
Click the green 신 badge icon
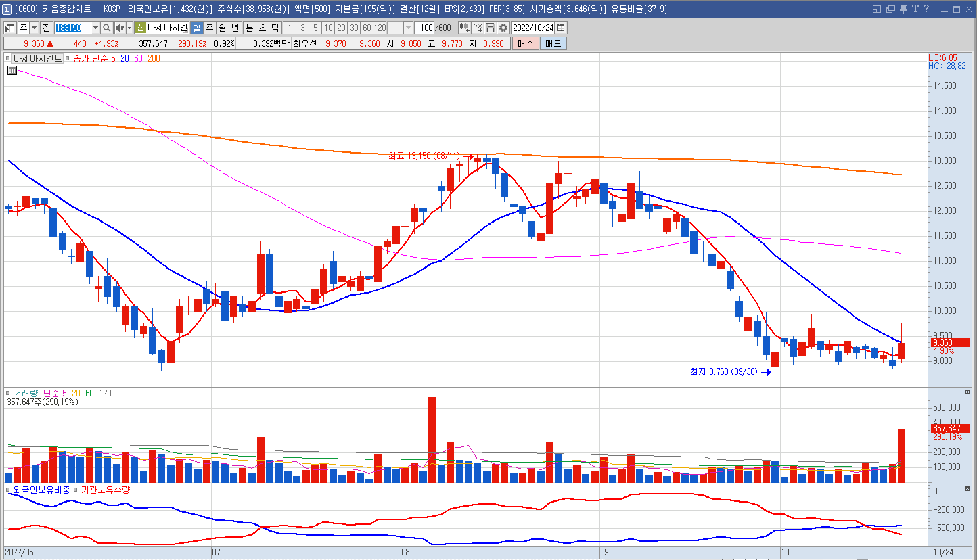coord(141,28)
